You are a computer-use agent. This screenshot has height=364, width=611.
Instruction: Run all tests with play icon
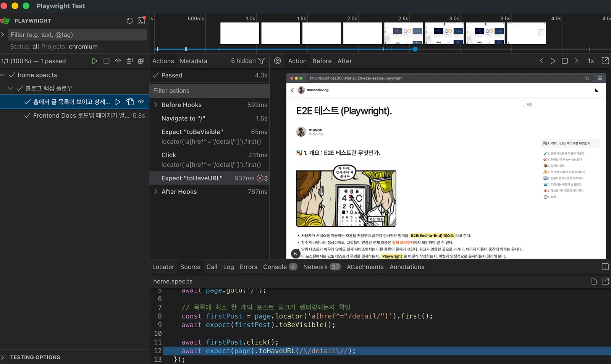coord(95,61)
